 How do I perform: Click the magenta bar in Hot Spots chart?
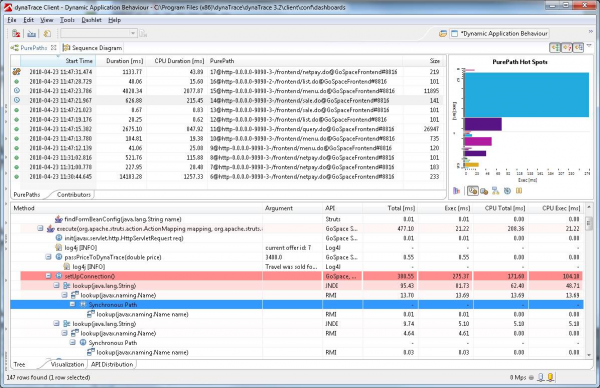(478, 142)
